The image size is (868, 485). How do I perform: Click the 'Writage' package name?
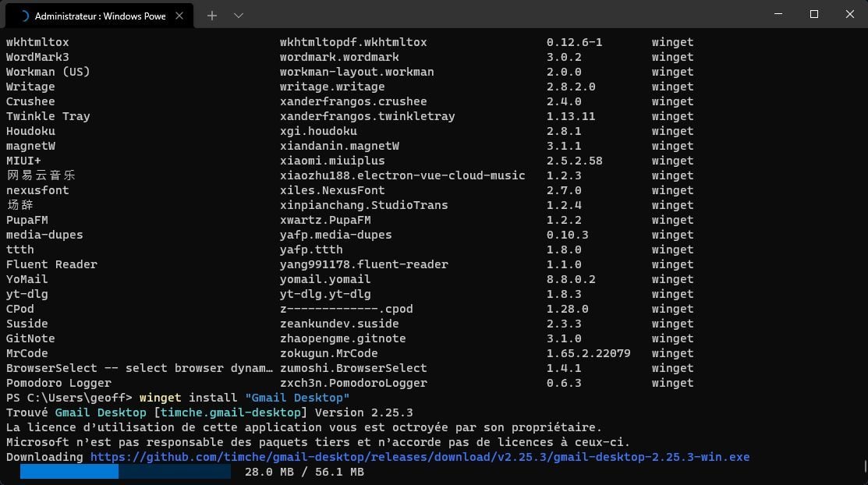click(x=30, y=87)
